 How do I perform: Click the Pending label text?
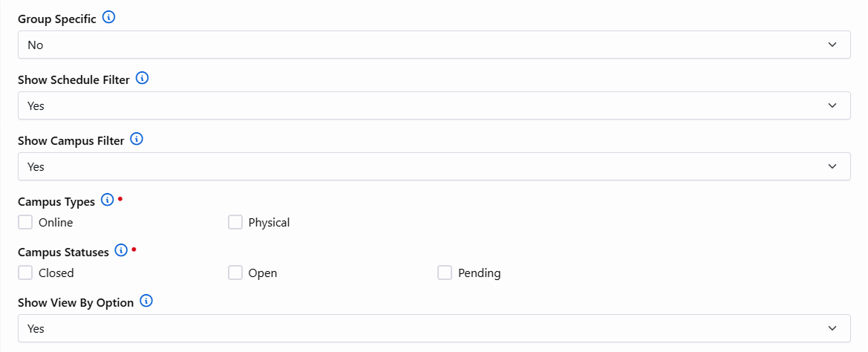479,273
